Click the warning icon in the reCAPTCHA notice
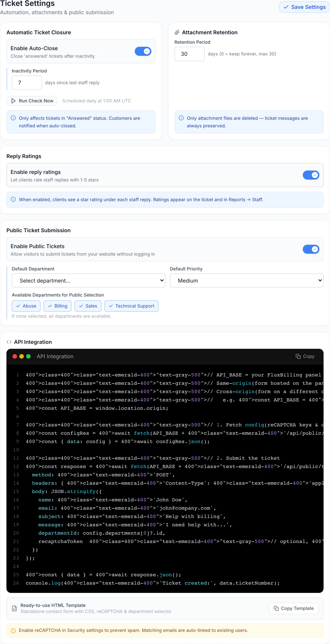The width and height of the screenshot is (330, 644). pyautogui.click(x=13, y=631)
